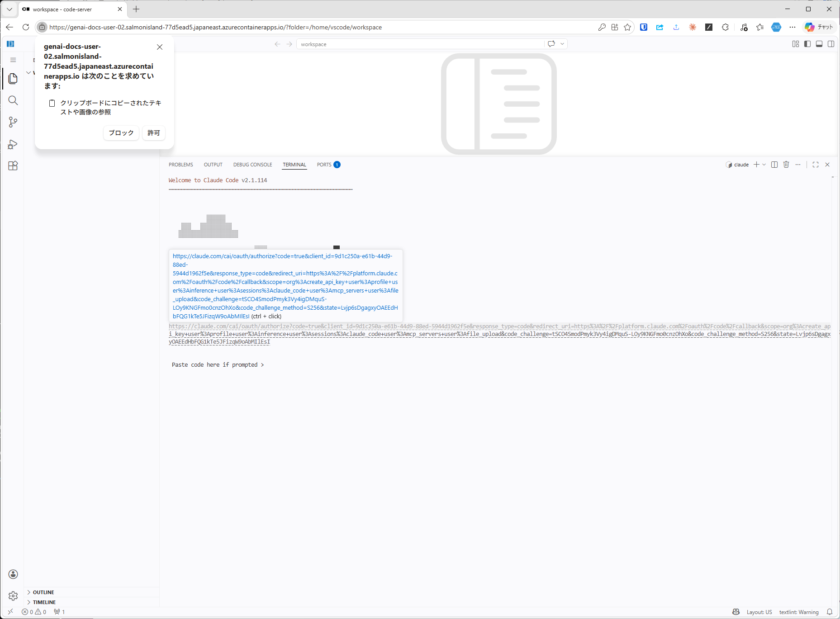Open the Search view in activity bar
The height and width of the screenshot is (619, 840).
[13, 100]
